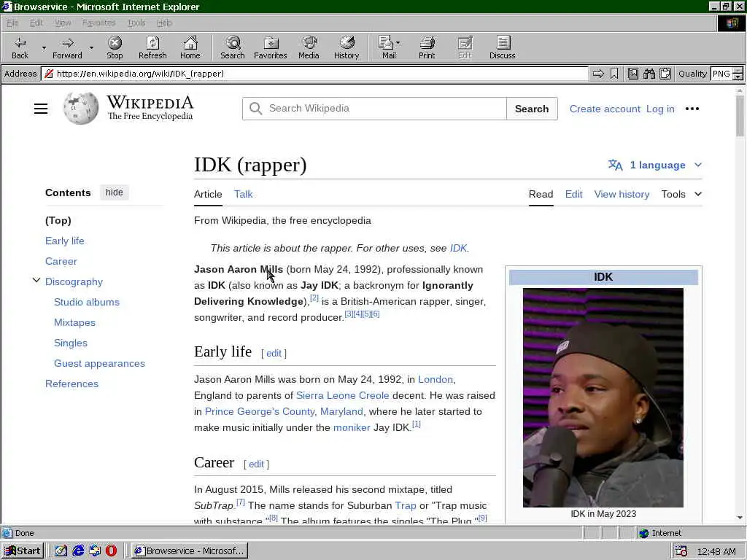Open the Sierra Leone Creole link
Screen dimensions: 747x560
(343, 396)
